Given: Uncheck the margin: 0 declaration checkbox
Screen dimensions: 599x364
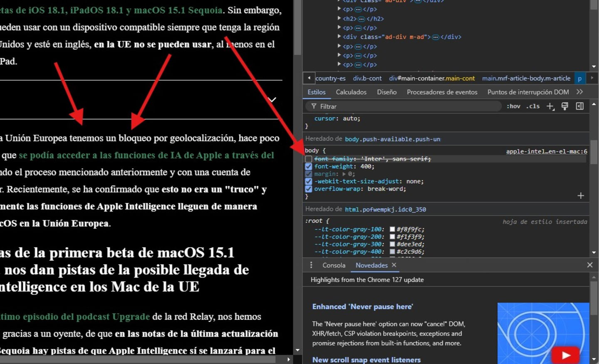Looking at the screenshot, I should (308, 174).
